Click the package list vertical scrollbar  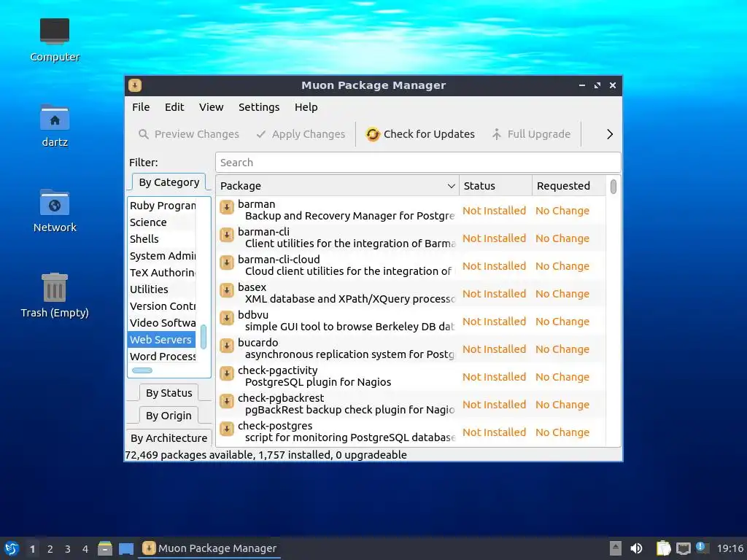613,187
